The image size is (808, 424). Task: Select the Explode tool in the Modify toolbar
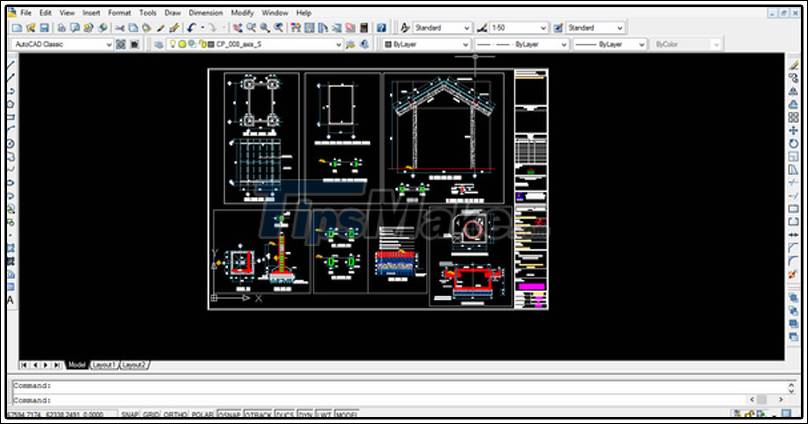tap(794, 274)
